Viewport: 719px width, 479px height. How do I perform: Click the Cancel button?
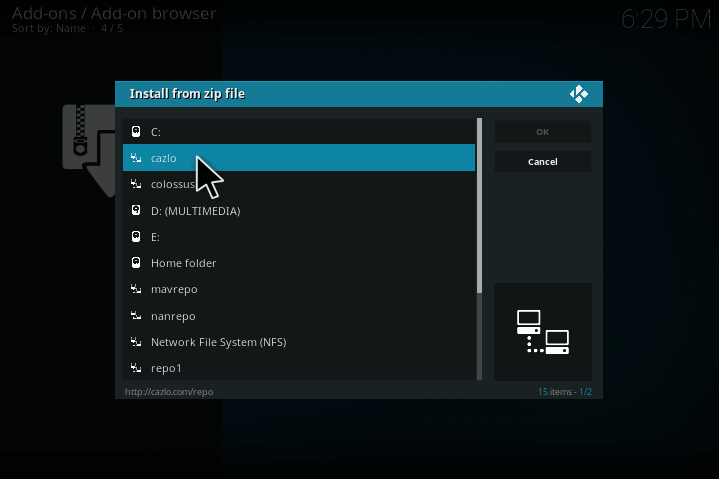pyautogui.click(x=543, y=162)
